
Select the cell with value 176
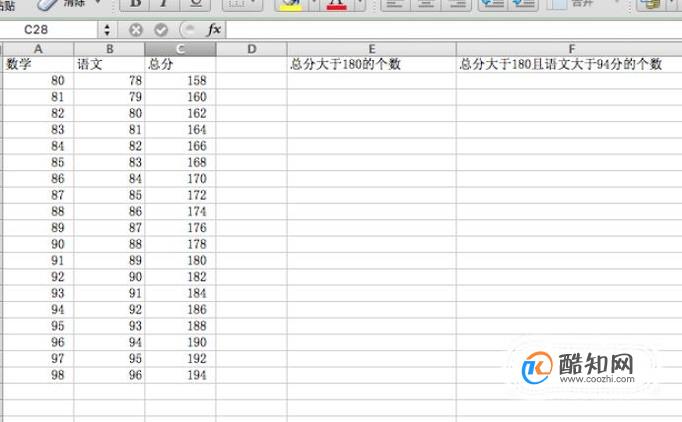[181, 228]
